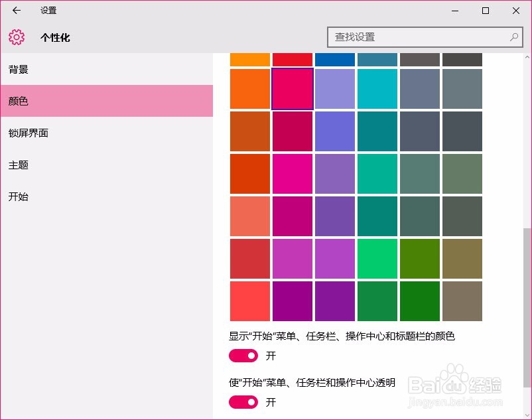Pick the dark green swatch in the bottom row

tap(420, 301)
